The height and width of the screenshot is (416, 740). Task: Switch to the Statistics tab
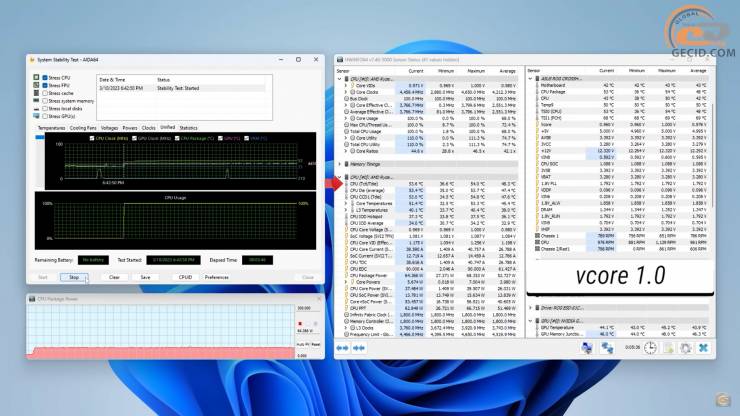[x=188, y=128]
